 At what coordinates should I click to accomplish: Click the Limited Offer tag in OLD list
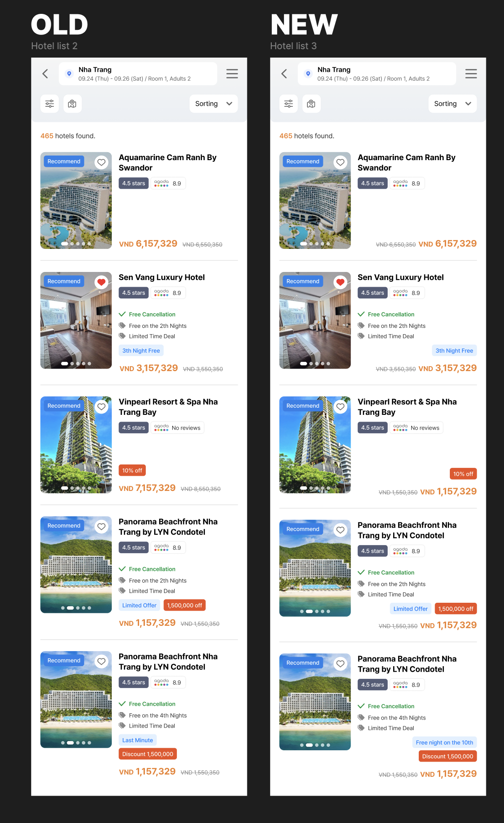point(139,605)
